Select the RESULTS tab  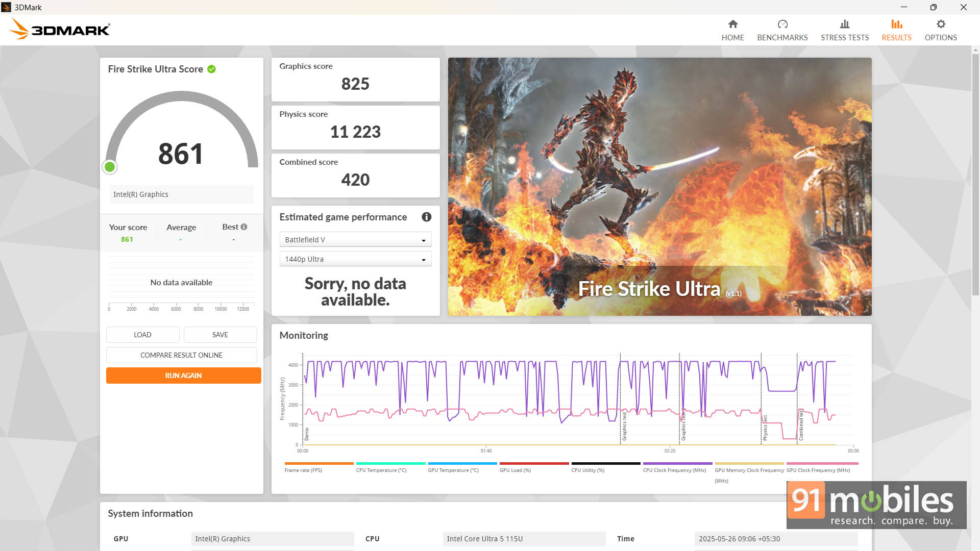897,31
